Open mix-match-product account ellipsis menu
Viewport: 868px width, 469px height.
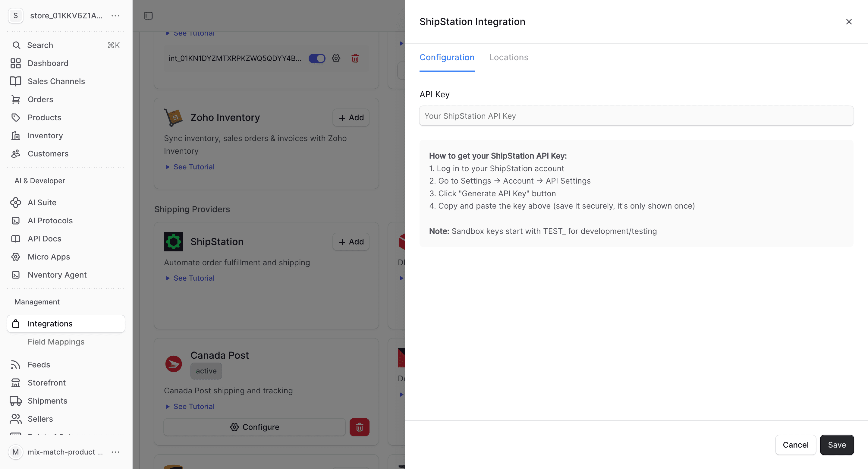click(x=115, y=452)
